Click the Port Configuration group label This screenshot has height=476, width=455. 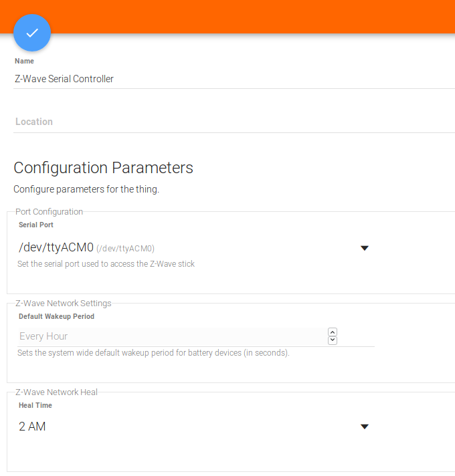50,211
